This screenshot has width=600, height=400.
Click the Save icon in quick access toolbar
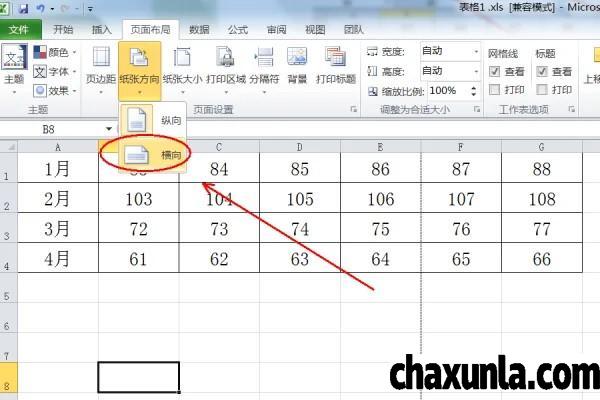click(24, 8)
